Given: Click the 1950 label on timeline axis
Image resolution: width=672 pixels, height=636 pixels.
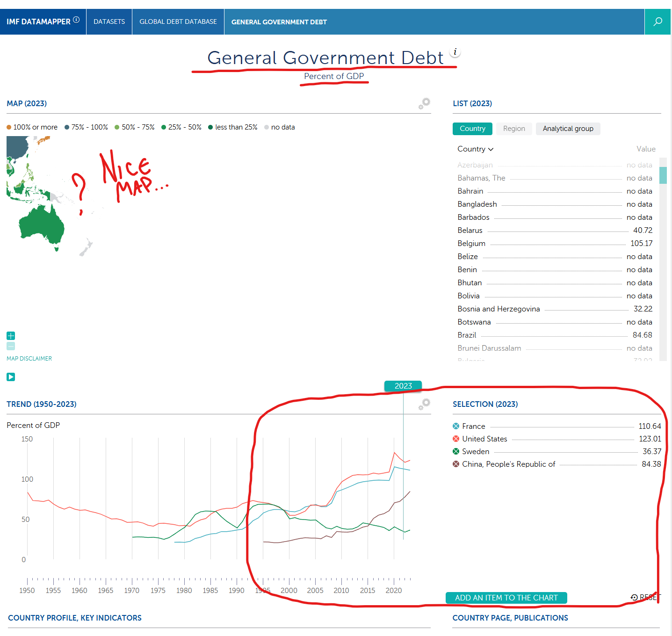Looking at the screenshot, I should point(27,590).
